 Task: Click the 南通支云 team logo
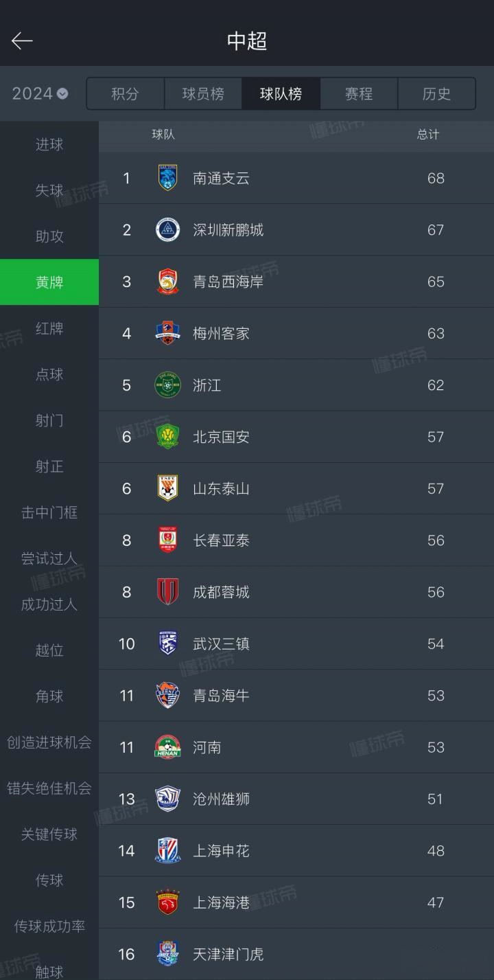(x=167, y=178)
